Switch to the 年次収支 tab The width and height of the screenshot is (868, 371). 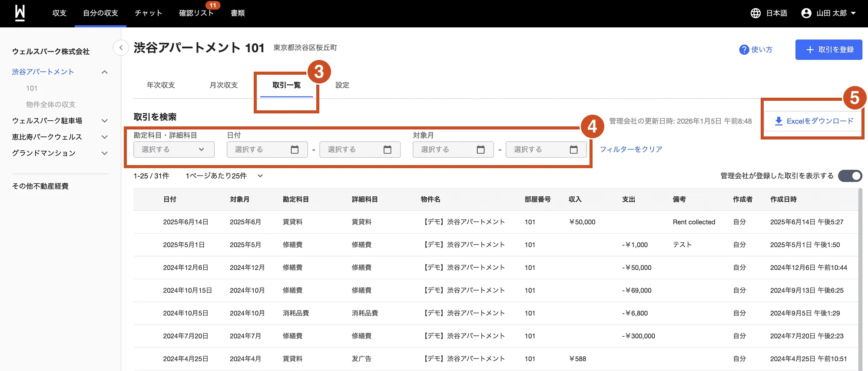click(x=161, y=85)
